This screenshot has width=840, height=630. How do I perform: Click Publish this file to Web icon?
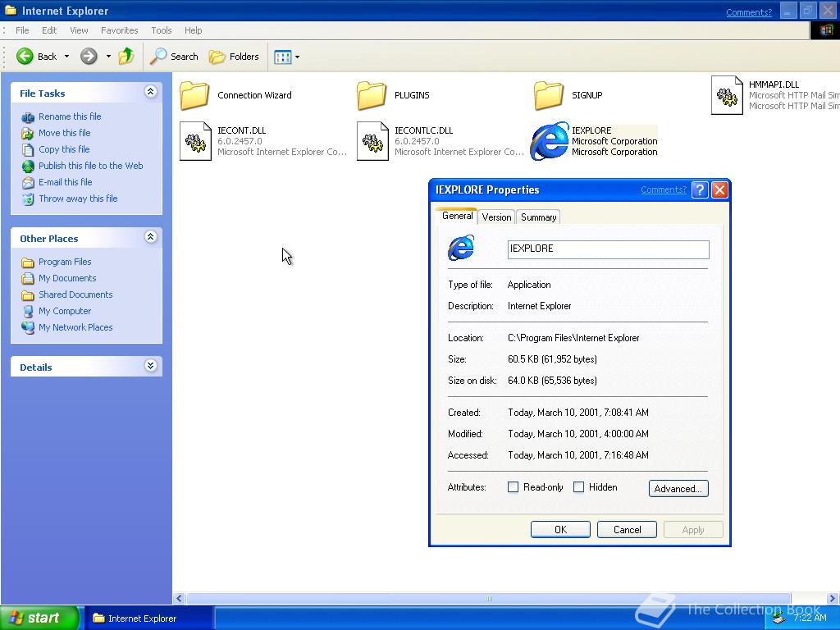28,166
